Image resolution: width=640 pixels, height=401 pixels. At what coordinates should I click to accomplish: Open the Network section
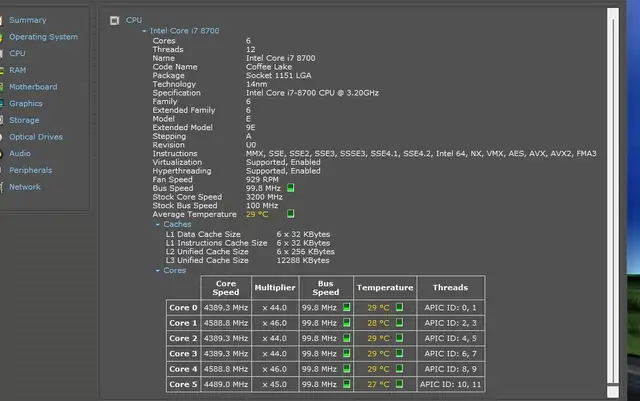tap(25, 187)
